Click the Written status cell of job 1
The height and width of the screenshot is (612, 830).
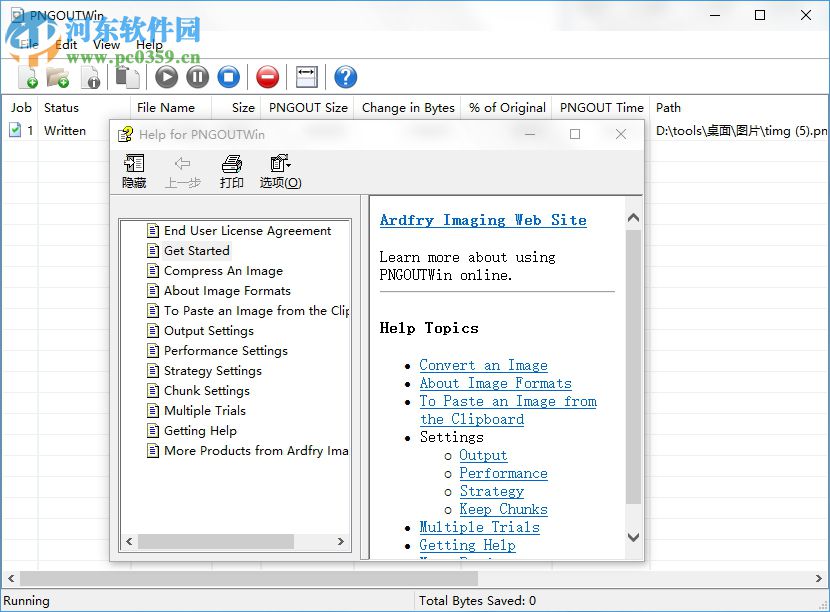65,130
